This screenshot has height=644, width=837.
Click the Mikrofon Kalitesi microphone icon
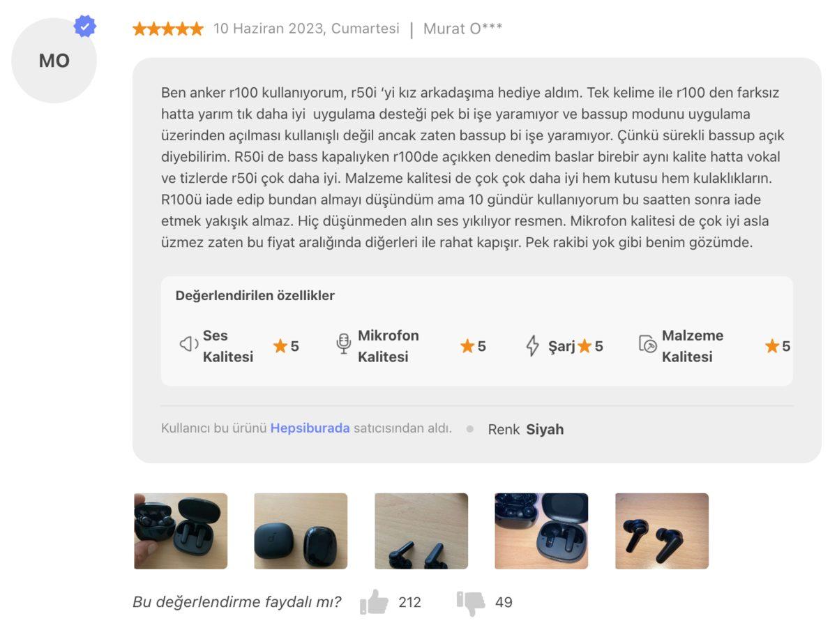(344, 344)
